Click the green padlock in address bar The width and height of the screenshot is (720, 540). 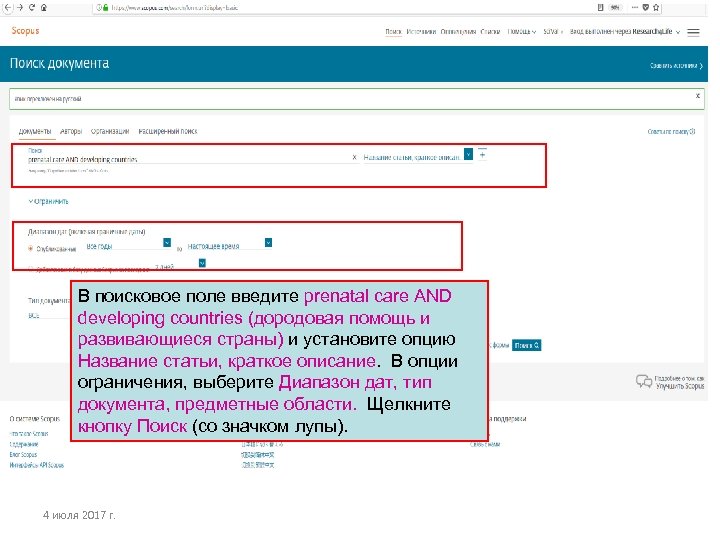coord(106,7)
